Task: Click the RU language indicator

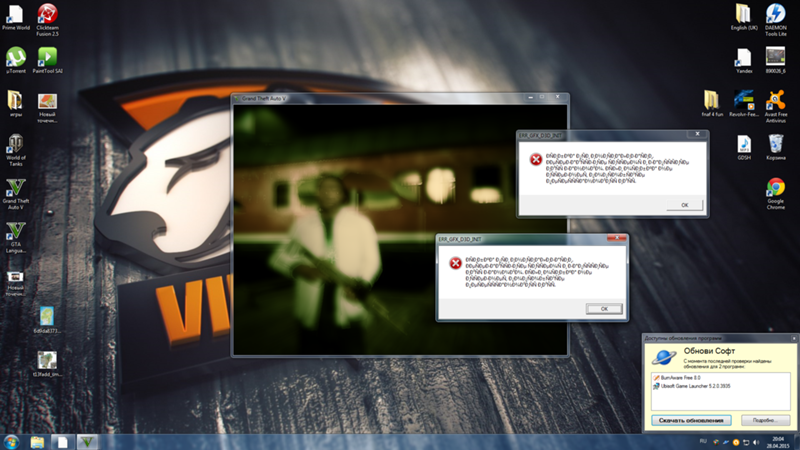Action: pyautogui.click(x=703, y=441)
